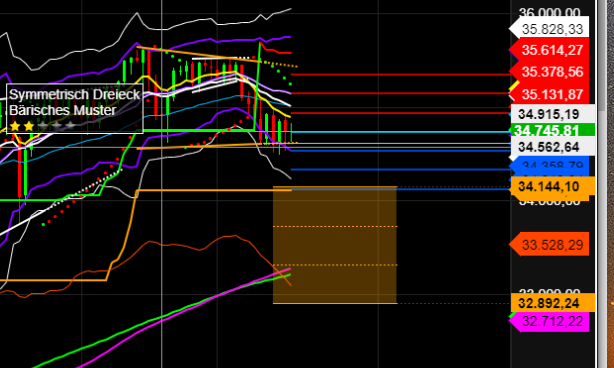Click the 34.915,19 price label
Viewport: 614px width, 368px height.
pos(553,114)
